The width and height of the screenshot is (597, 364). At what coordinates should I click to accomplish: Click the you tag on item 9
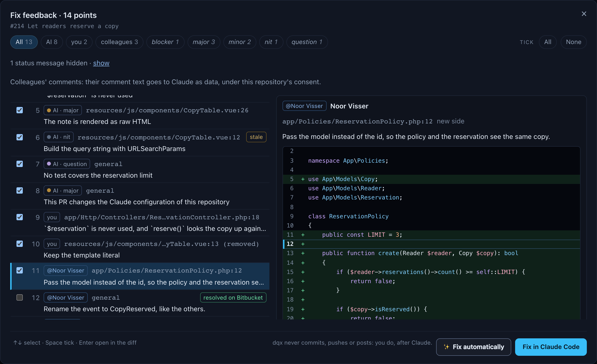52,217
